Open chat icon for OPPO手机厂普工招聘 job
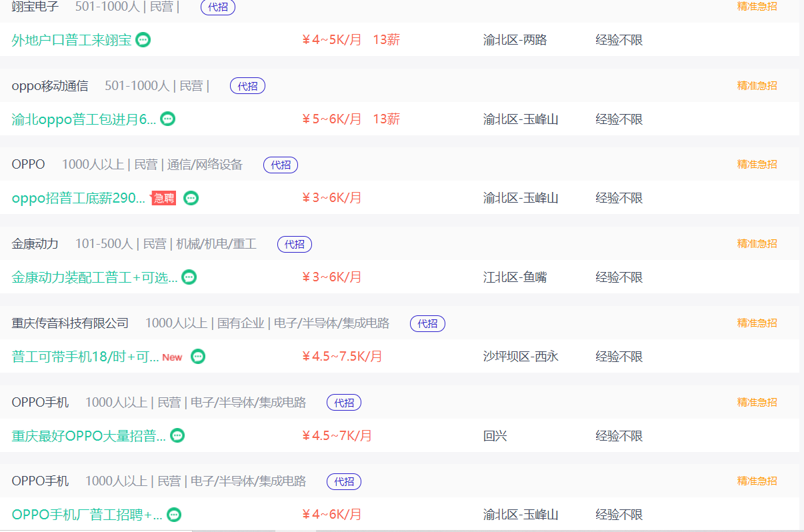The image size is (804, 532). [174, 515]
